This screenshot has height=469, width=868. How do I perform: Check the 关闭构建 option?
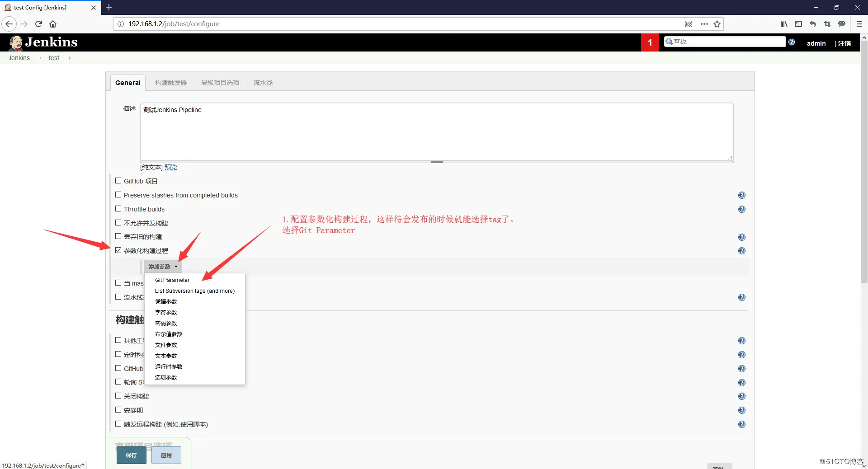(x=118, y=396)
